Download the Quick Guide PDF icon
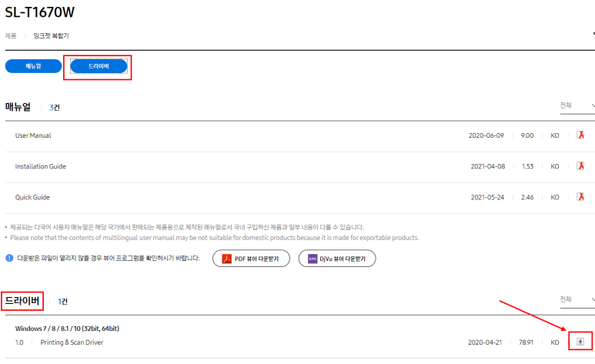This screenshot has height=364, width=595. (580, 197)
